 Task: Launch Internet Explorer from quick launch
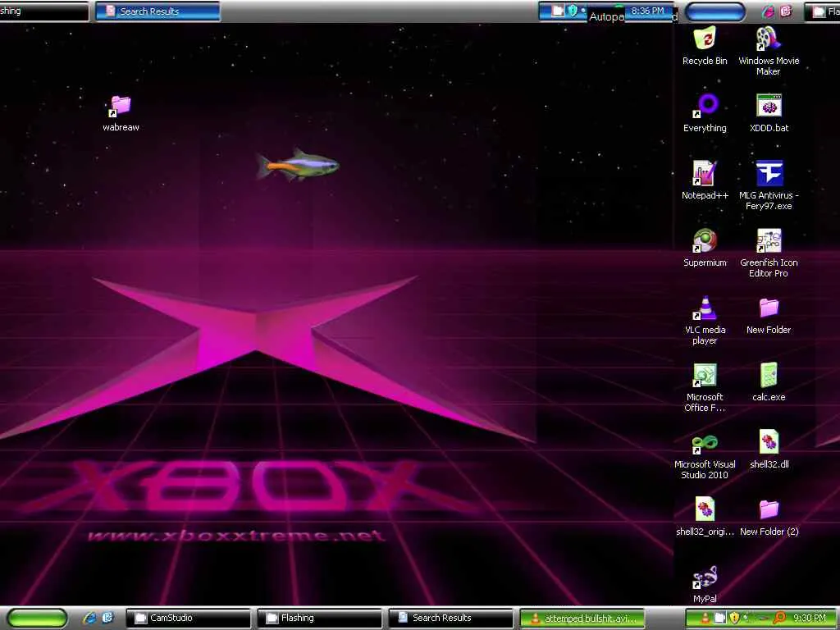point(90,618)
